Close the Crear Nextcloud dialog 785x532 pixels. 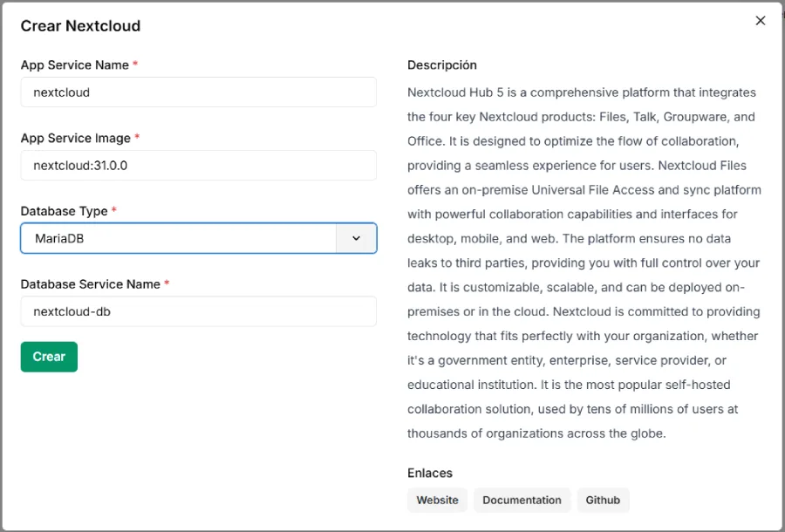(x=761, y=21)
